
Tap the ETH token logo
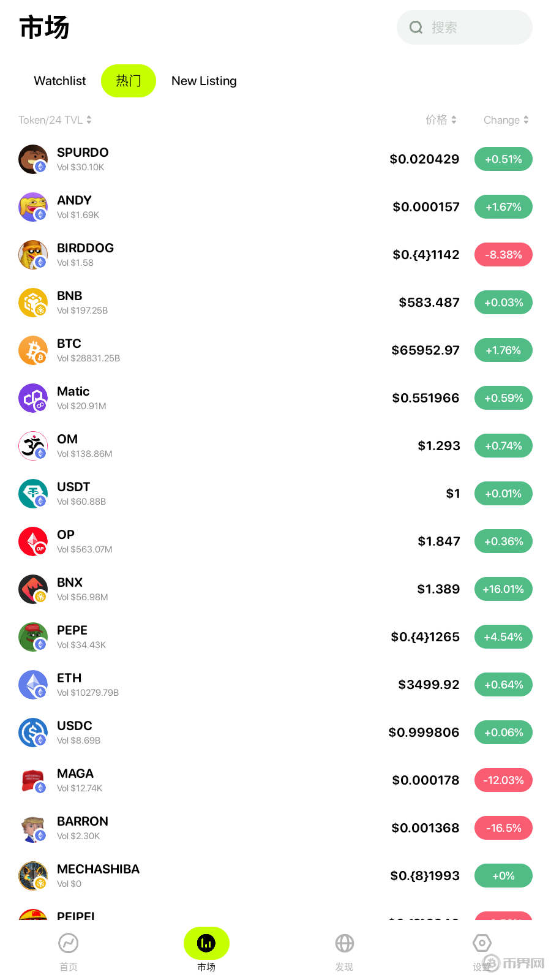pyautogui.click(x=33, y=685)
